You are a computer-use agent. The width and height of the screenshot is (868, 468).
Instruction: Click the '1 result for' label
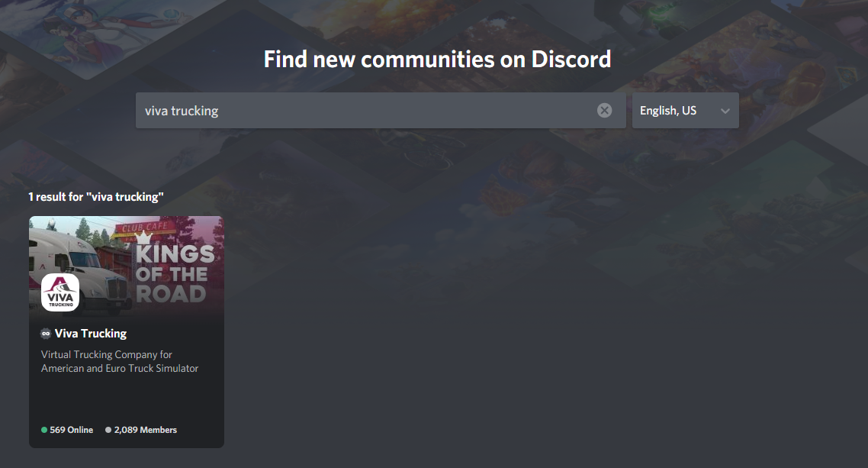(x=56, y=197)
